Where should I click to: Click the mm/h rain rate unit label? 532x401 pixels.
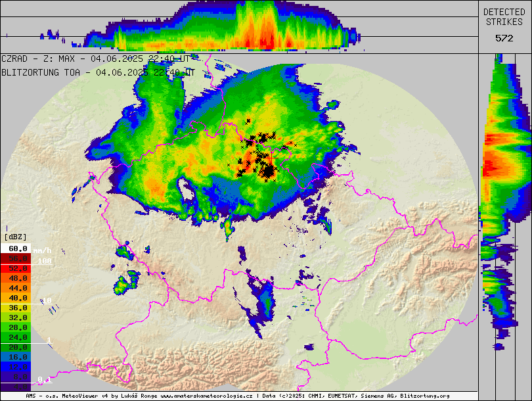(43, 250)
